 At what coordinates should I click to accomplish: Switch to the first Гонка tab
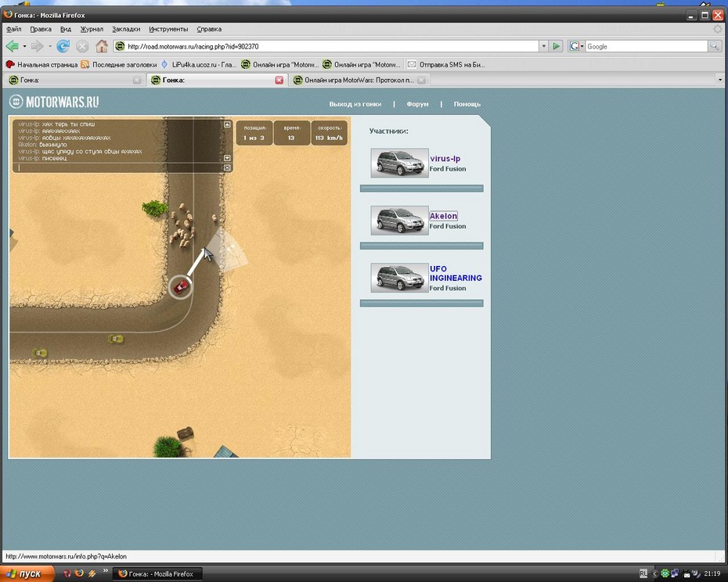click(x=74, y=81)
